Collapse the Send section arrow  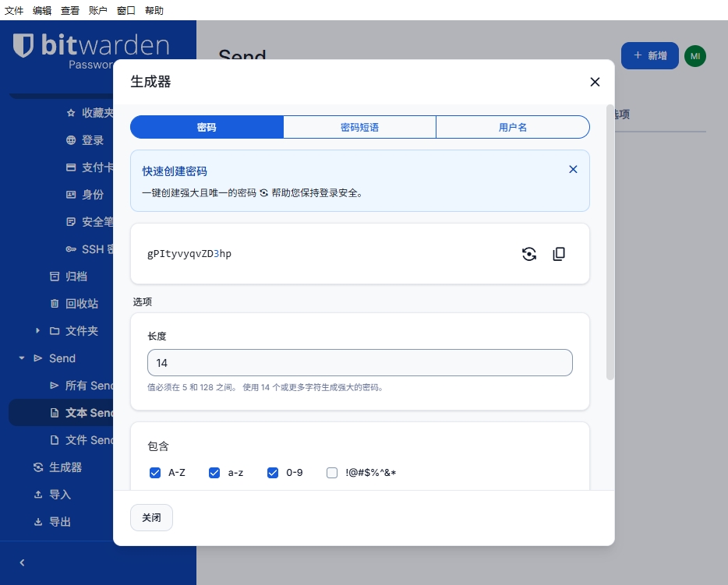click(x=21, y=358)
